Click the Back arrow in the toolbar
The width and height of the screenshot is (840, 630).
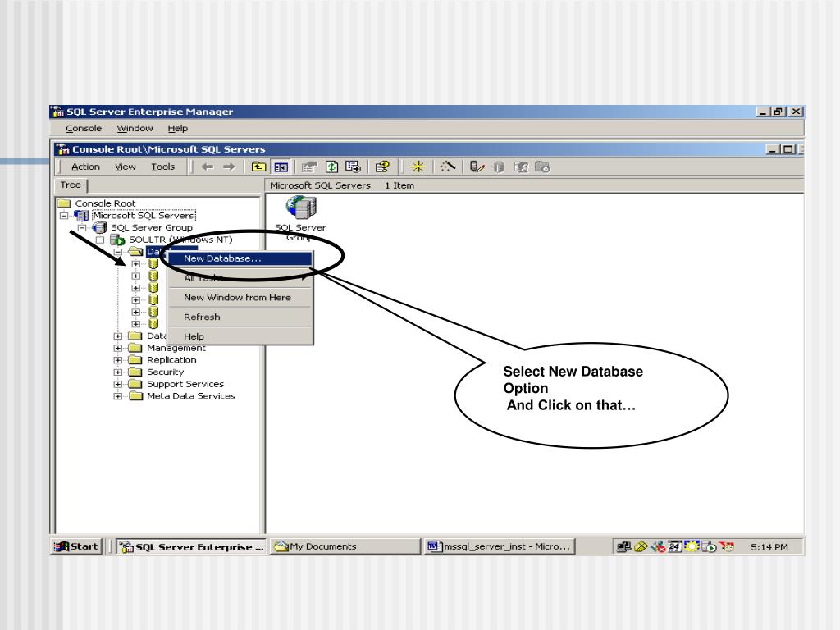coord(208,167)
